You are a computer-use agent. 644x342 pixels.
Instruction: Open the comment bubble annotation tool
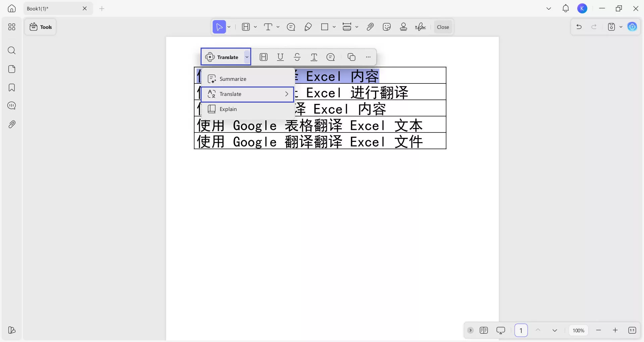click(291, 27)
